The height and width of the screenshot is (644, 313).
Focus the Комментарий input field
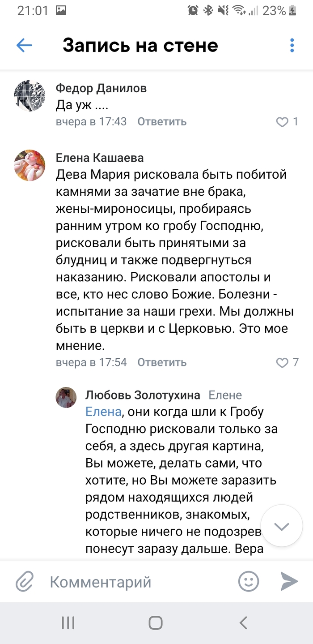(x=134, y=582)
